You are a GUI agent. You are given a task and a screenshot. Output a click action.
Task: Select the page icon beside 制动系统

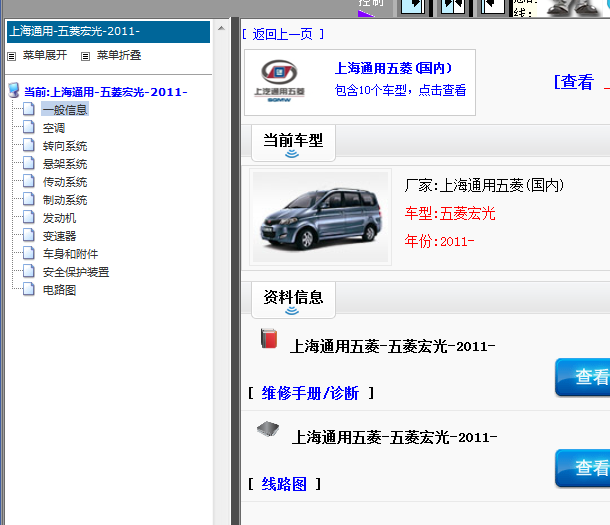(x=28, y=199)
